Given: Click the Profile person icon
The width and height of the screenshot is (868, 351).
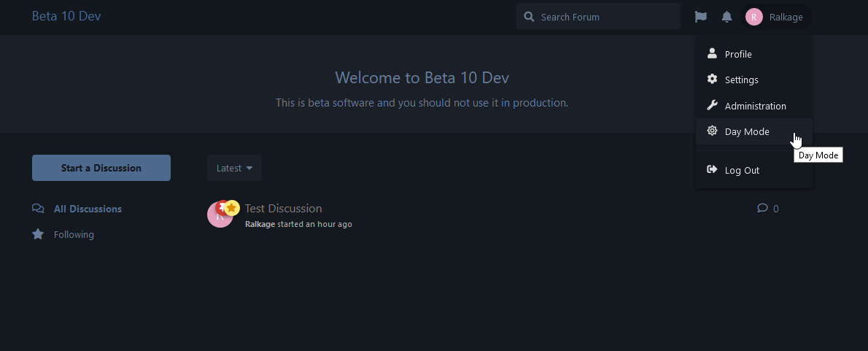Looking at the screenshot, I should (713, 54).
